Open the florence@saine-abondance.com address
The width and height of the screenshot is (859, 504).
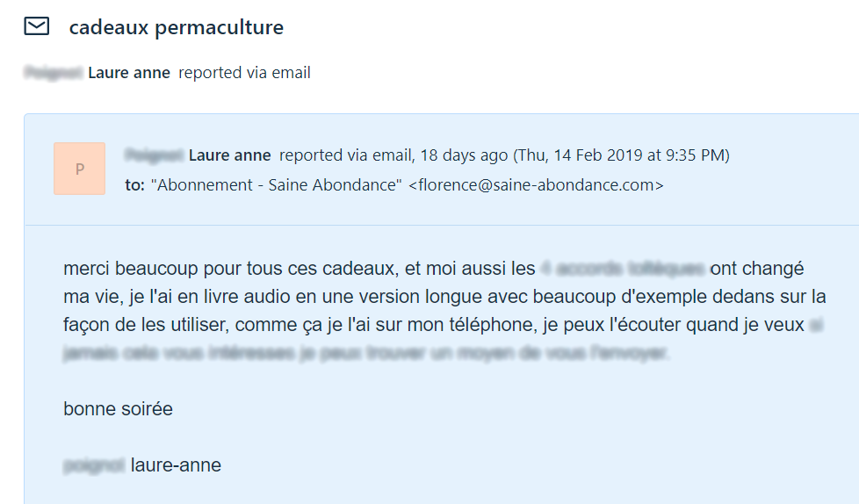pos(537,185)
